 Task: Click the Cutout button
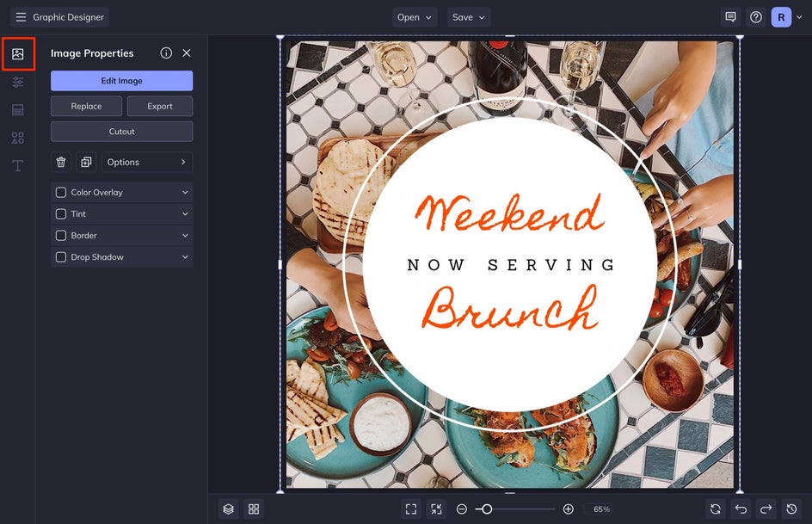pos(121,132)
